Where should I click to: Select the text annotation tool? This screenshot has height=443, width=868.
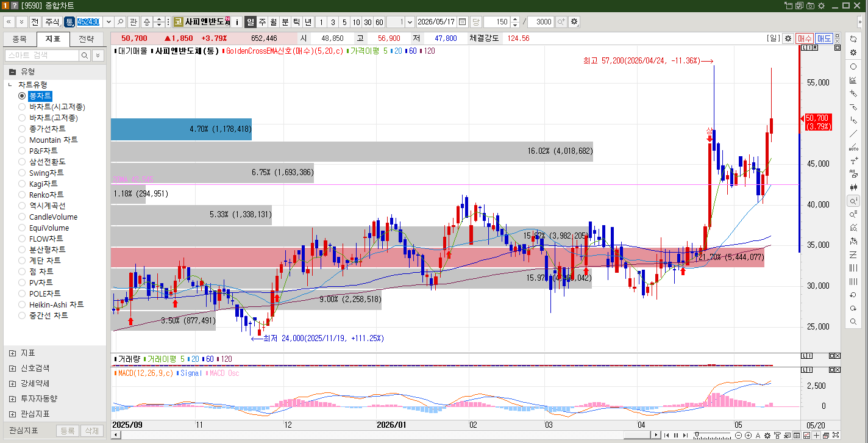tap(853, 160)
